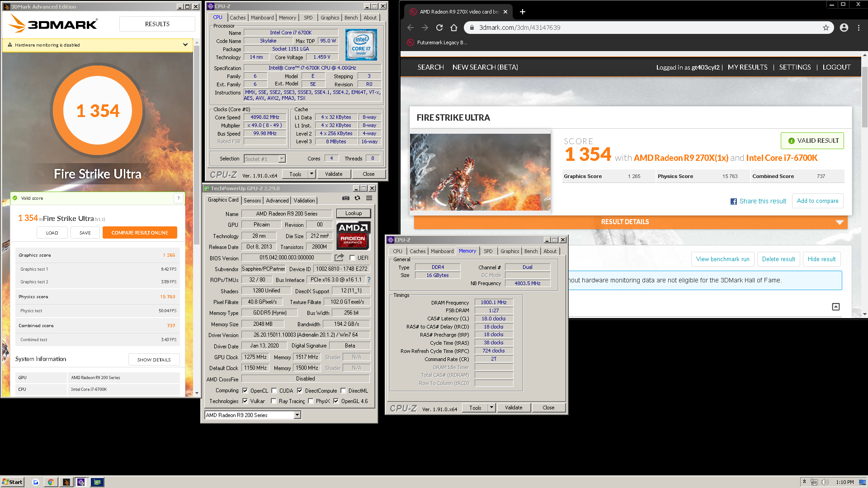
Task: Toggle the PhysX checkbox
Action: 311,401
